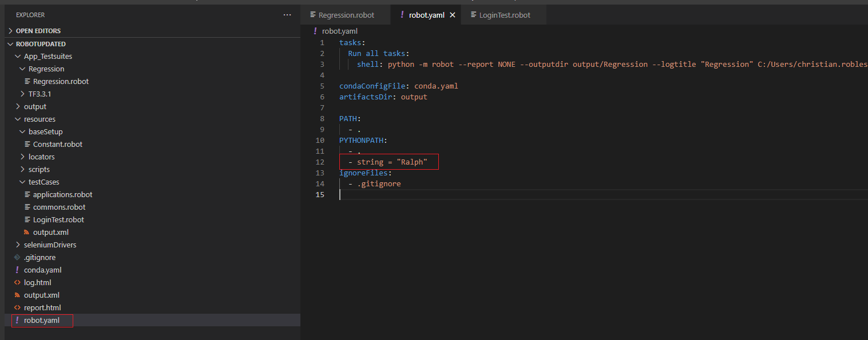This screenshot has height=340, width=868.
Task: Click the 'Run all tasks:' text
Action: (379, 53)
